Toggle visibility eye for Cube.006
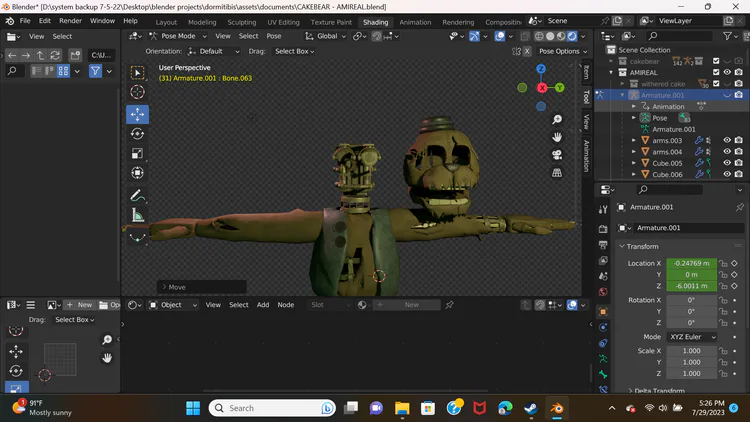This screenshot has height=422, width=750. 727,174
